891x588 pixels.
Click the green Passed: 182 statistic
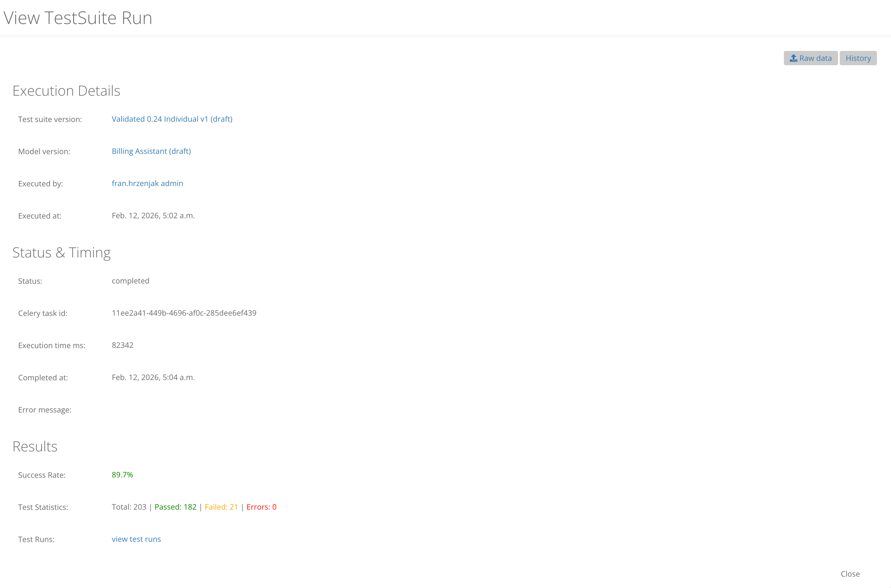pyautogui.click(x=175, y=507)
